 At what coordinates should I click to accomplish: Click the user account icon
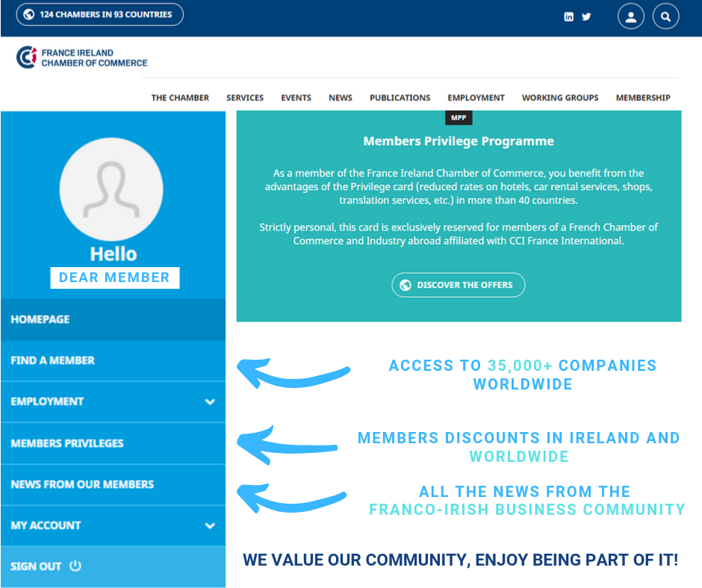630,16
